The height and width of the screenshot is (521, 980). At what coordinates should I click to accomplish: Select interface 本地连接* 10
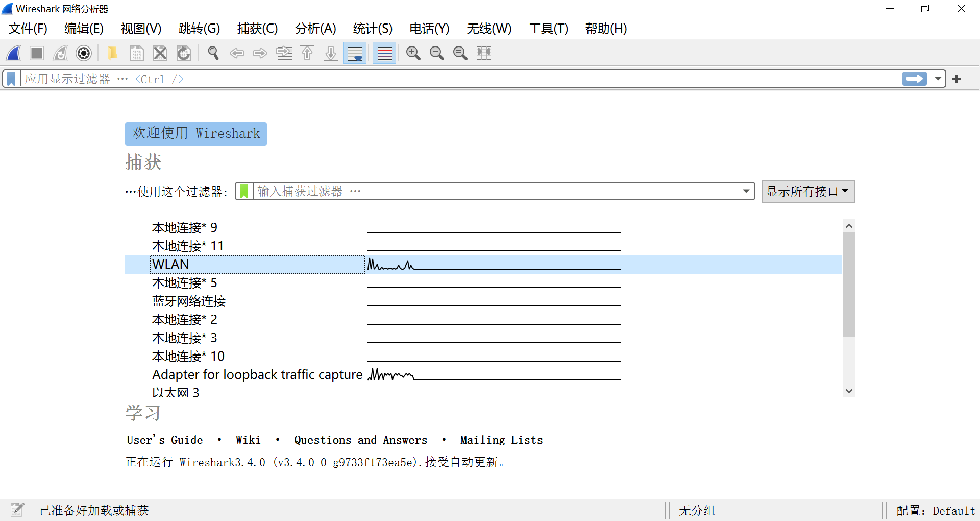483,357
